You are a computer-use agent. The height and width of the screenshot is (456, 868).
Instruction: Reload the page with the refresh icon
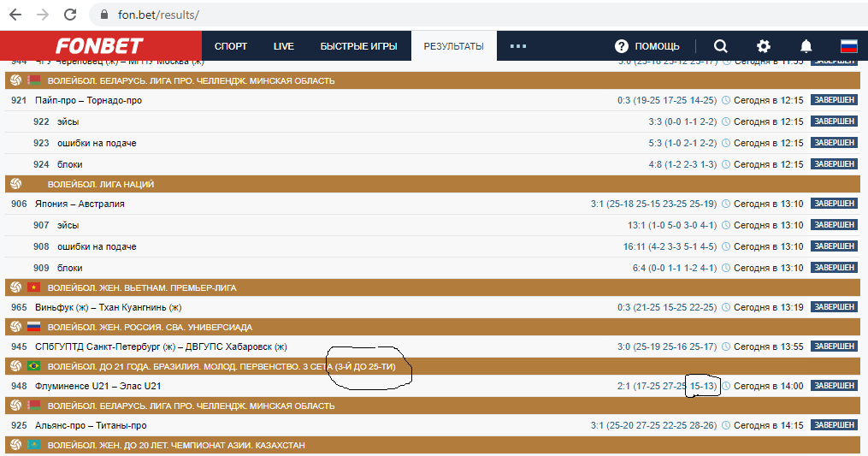tap(70, 15)
